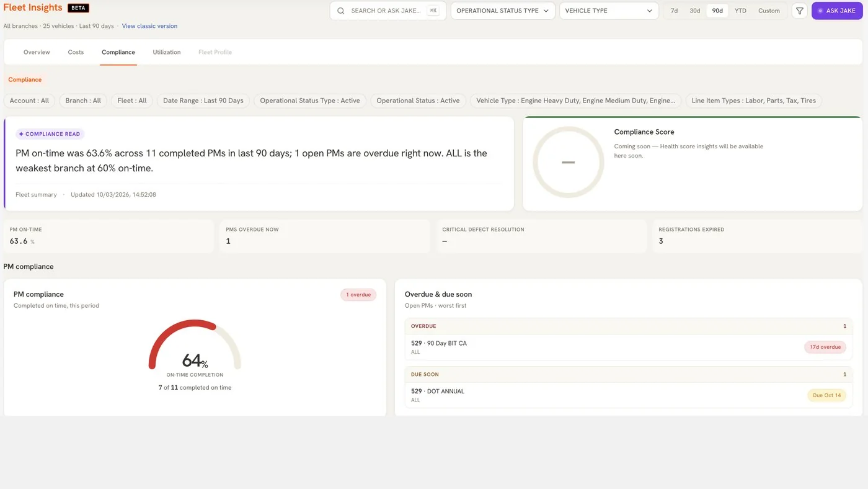
Task: Click the filter funnel icon
Action: point(800,11)
